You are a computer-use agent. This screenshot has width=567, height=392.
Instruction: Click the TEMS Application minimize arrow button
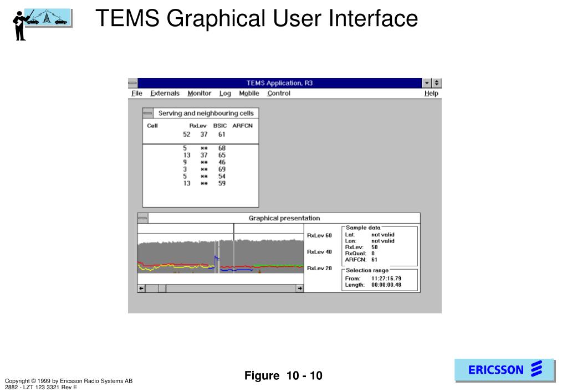click(x=427, y=83)
